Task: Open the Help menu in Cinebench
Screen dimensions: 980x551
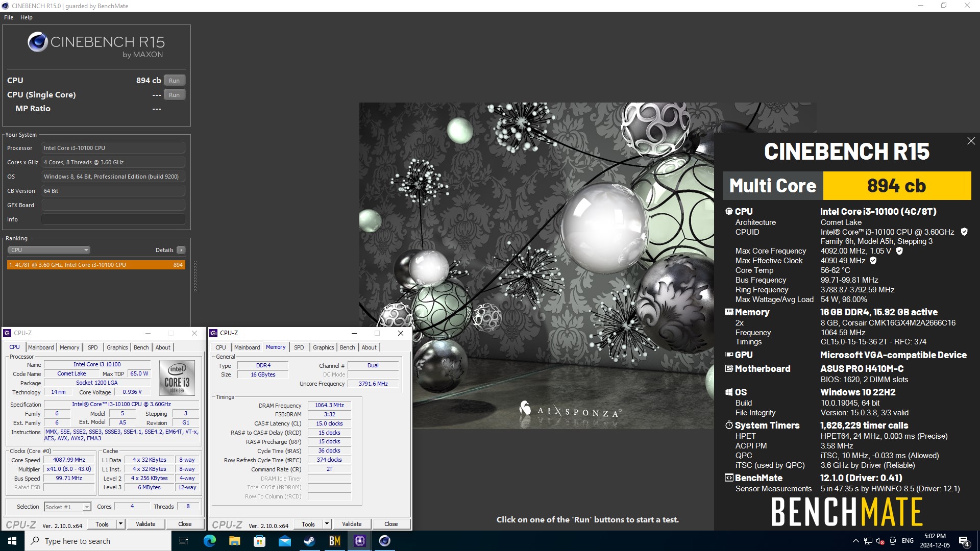Action: click(27, 17)
